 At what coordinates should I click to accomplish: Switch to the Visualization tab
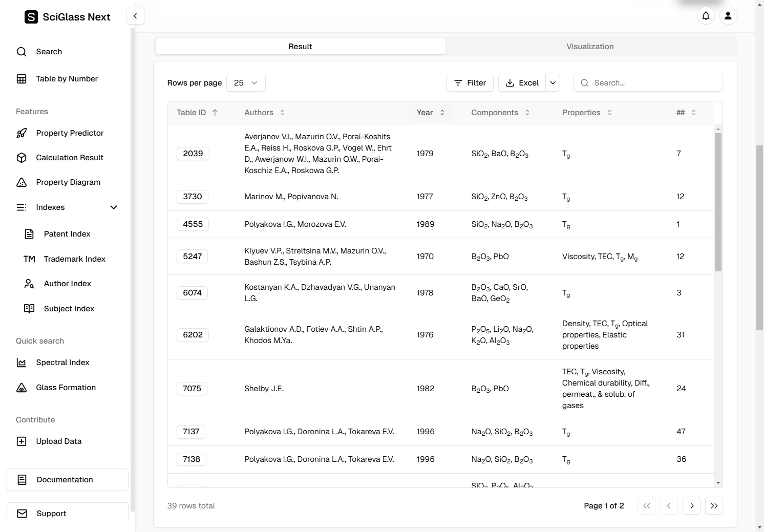[590, 47]
